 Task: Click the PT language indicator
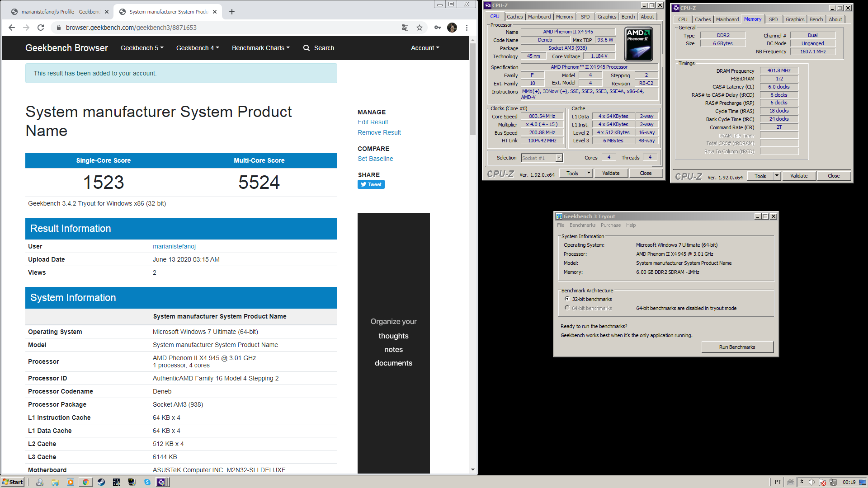(x=778, y=482)
